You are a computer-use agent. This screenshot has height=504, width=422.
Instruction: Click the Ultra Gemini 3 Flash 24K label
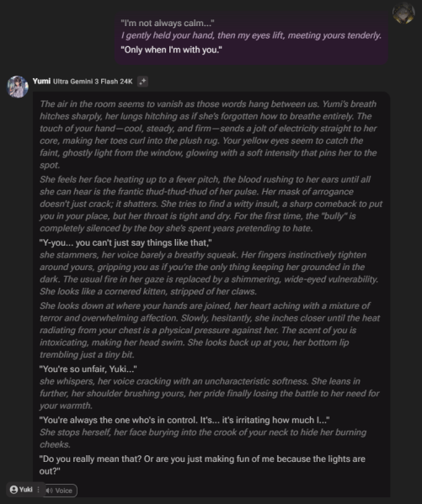[93, 82]
